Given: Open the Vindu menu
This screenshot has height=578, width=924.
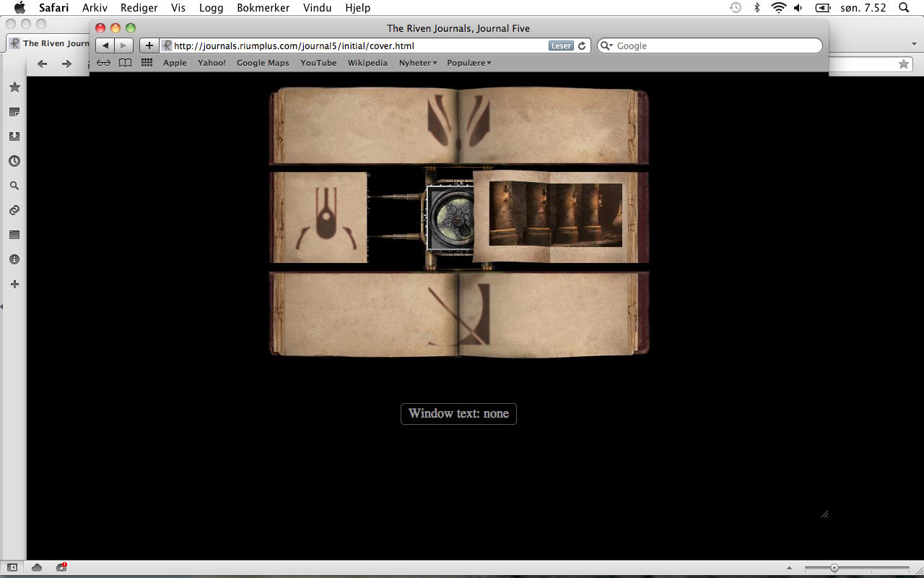Looking at the screenshot, I should pos(318,8).
